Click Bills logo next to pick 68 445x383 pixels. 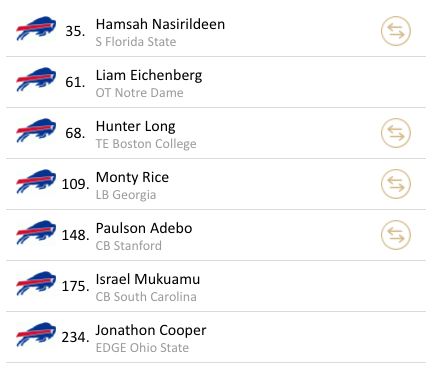click(x=36, y=130)
